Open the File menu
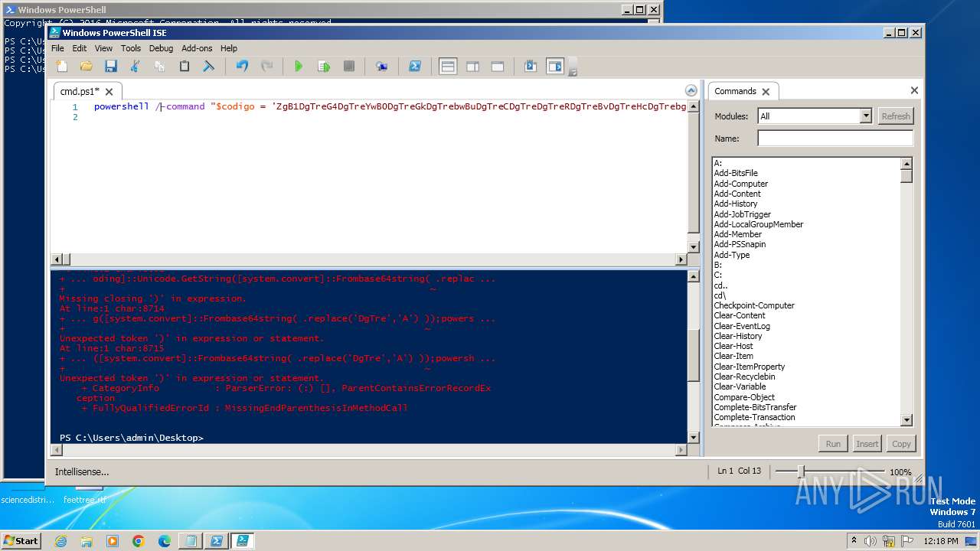 (x=57, y=48)
